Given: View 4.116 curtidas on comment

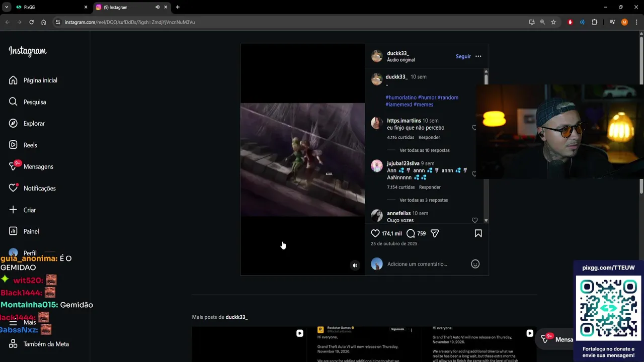Looking at the screenshot, I should pos(400,137).
